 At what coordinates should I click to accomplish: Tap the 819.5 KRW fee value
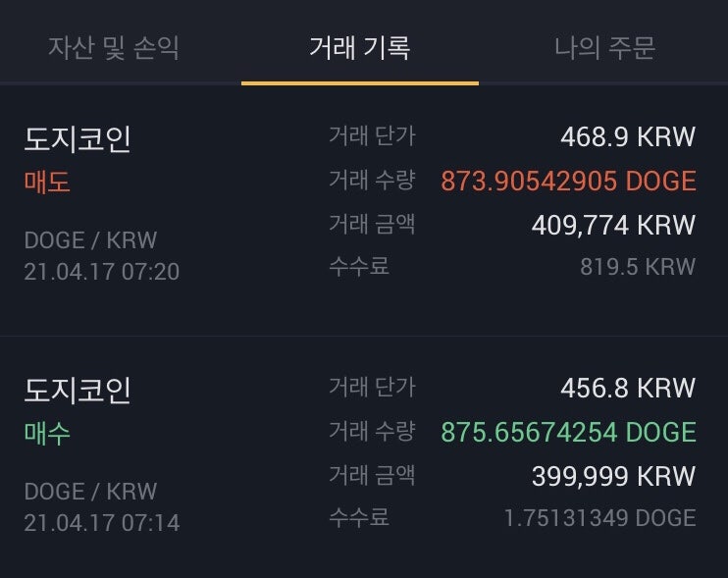pyautogui.click(x=638, y=267)
